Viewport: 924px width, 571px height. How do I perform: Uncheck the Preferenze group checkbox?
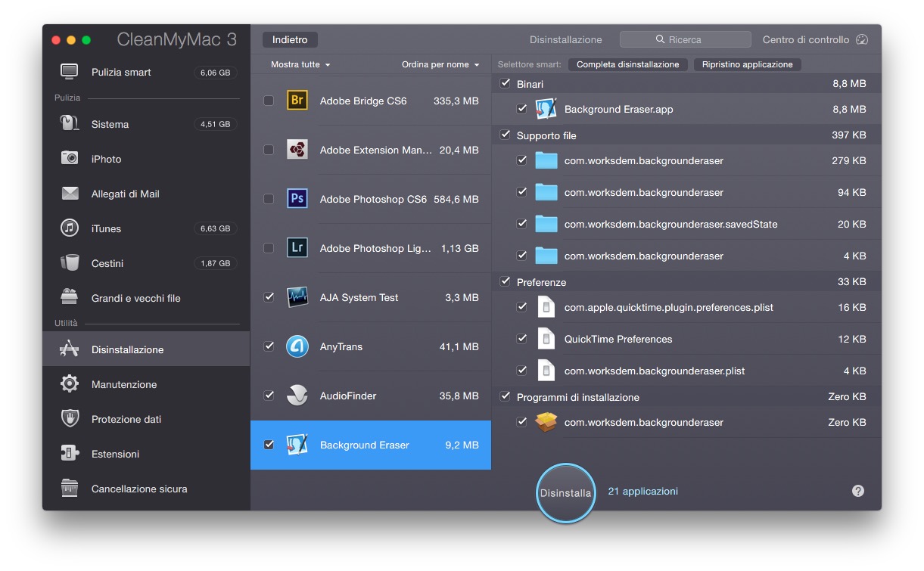pos(506,281)
